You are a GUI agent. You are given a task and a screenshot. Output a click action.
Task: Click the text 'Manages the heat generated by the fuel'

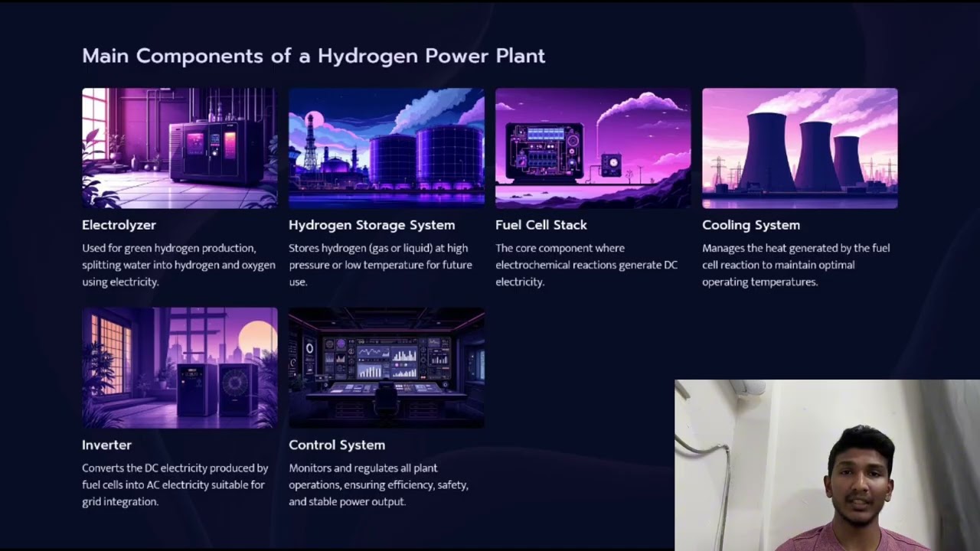point(796,248)
